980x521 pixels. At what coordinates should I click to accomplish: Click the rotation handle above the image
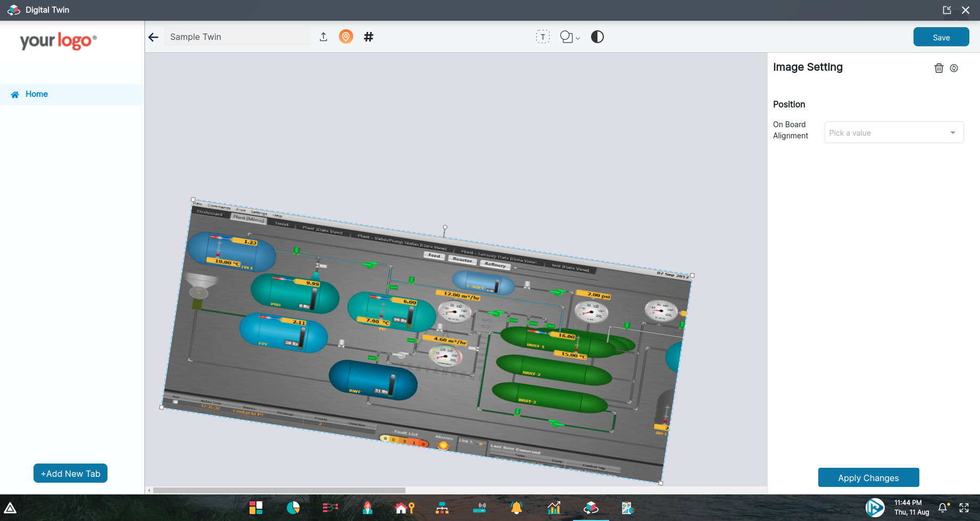click(x=445, y=227)
